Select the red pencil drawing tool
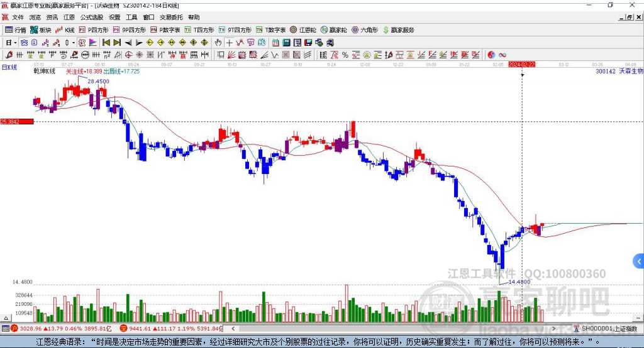Viewport: 644px width, 348px height. pos(9,55)
